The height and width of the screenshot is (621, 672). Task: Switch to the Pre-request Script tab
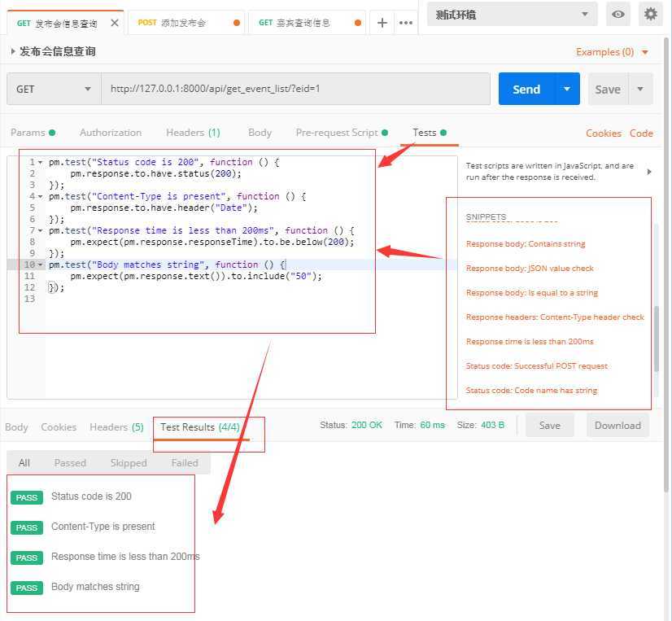[337, 133]
